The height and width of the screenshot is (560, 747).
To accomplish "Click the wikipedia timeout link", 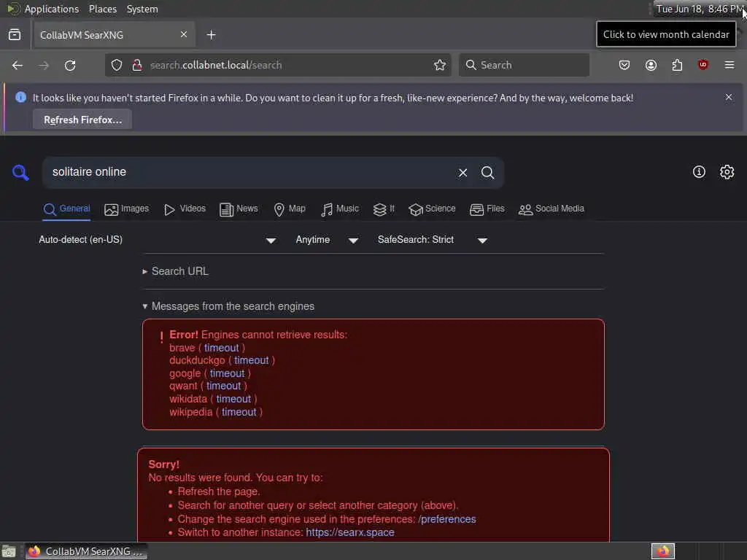I will [239, 412].
